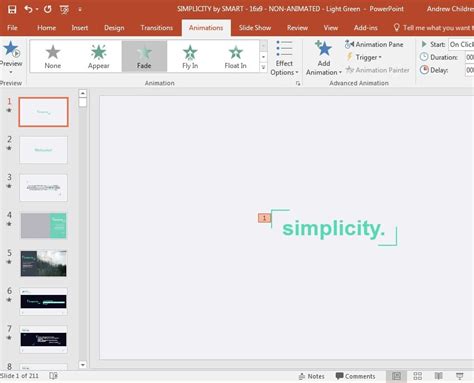
Task: Open the Add-ins tab
Action: pos(366,28)
